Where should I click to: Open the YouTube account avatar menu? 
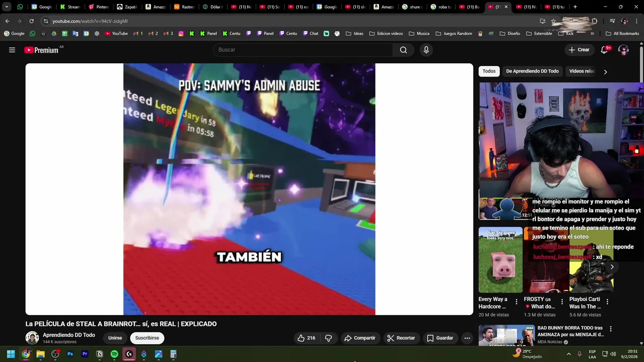tap(623, 50)
